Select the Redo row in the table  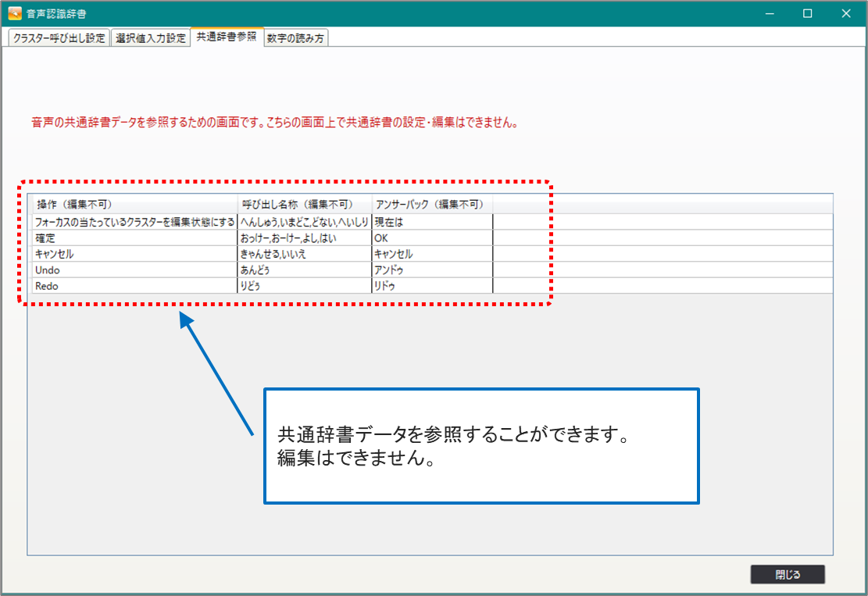click(133, 286)
